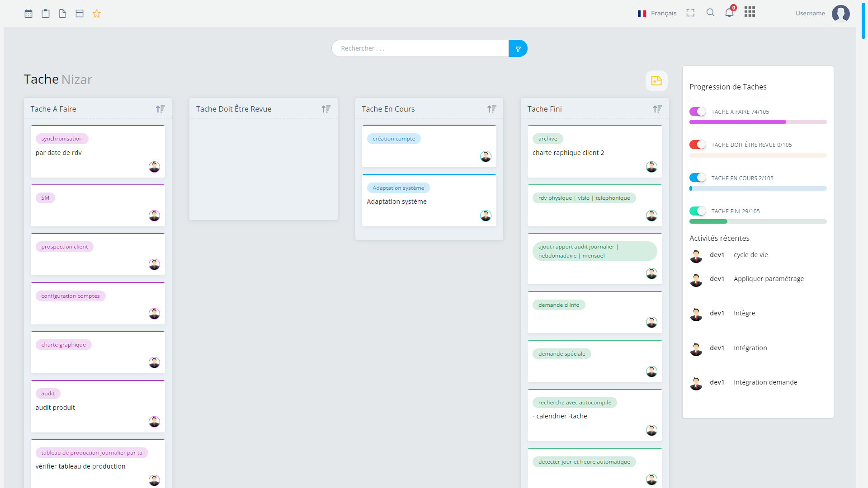Open the audit tag

pos(48,394)
